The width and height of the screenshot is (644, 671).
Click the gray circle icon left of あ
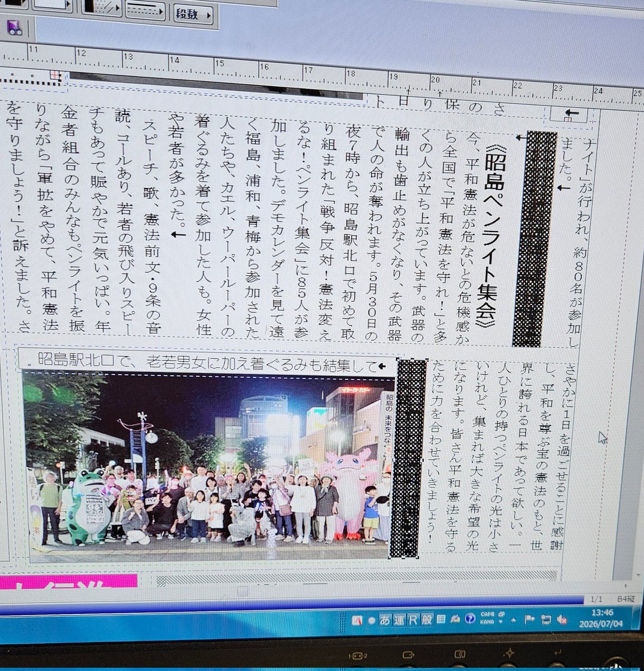(x=371, y=621)
